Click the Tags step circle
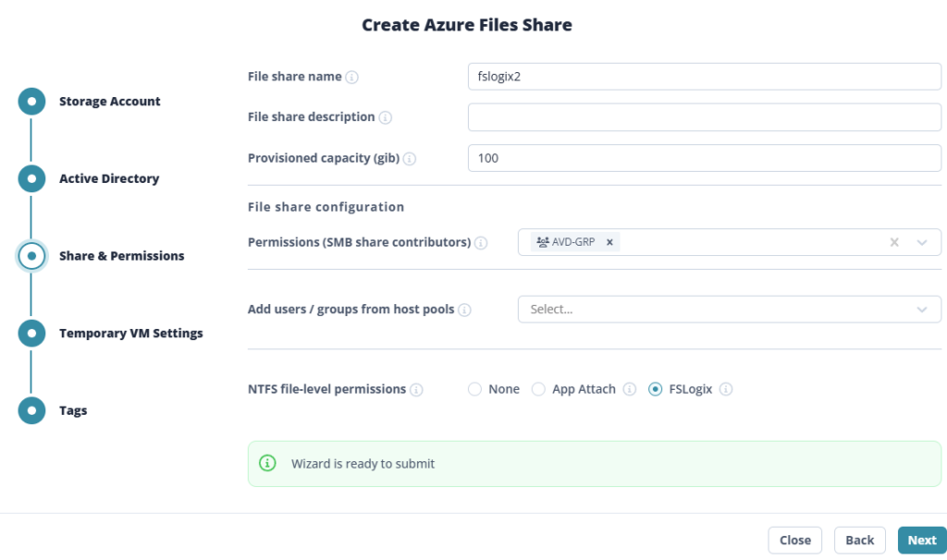 pos(31,410)
